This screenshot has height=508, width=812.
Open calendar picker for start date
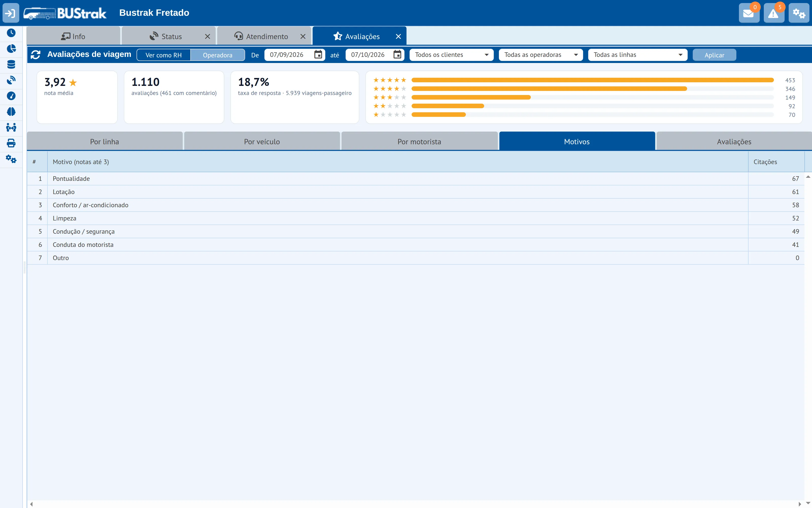tap(318, 54)
